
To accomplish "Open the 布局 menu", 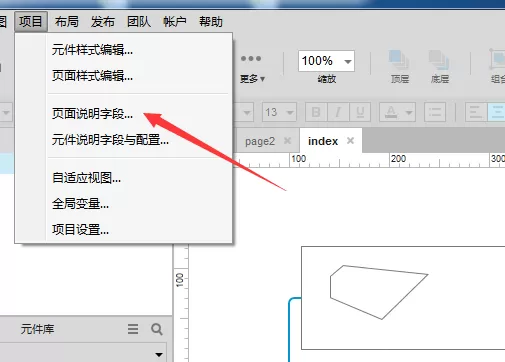I will [x=67, y=22].
